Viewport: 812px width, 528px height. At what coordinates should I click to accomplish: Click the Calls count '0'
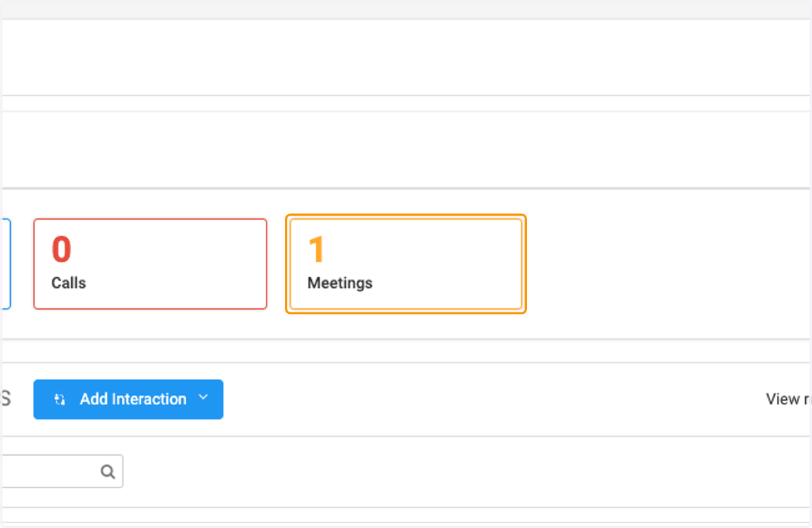pyautogui.click(x=62, y=249)
